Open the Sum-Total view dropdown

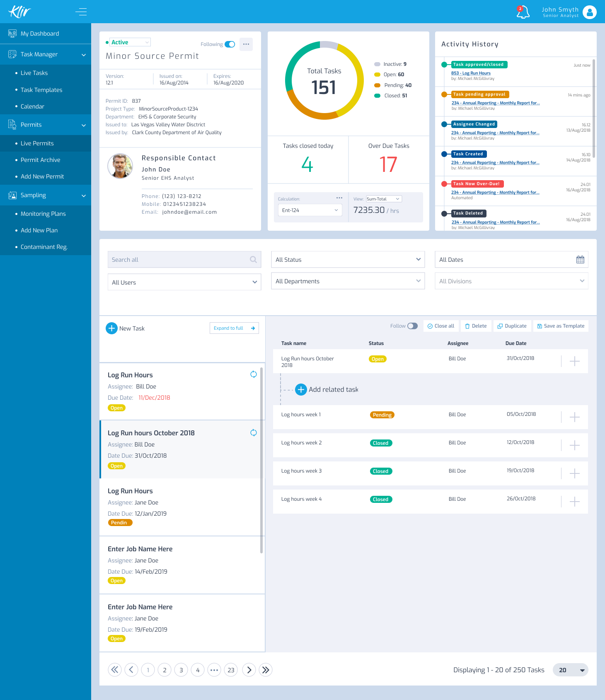pos(384,199)
